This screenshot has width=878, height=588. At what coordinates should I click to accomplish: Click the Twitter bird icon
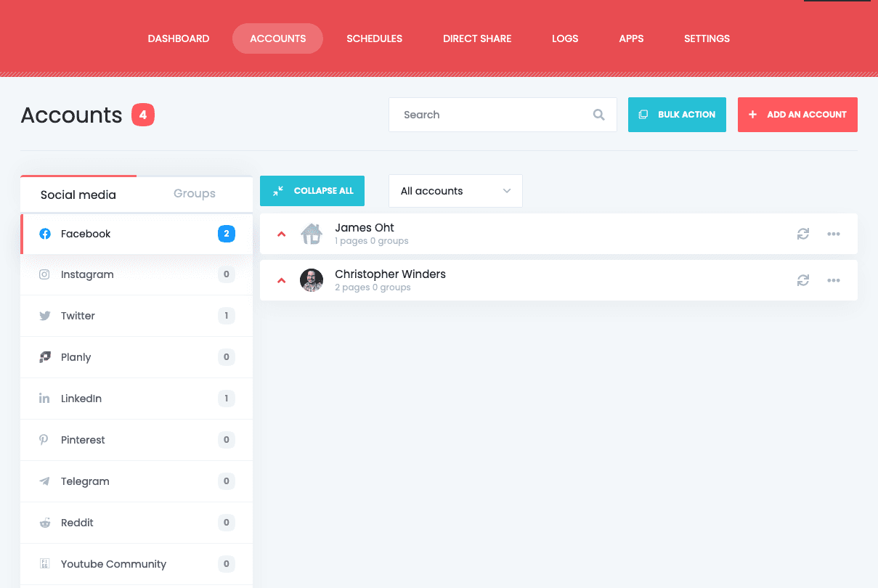tap(45, 316)
